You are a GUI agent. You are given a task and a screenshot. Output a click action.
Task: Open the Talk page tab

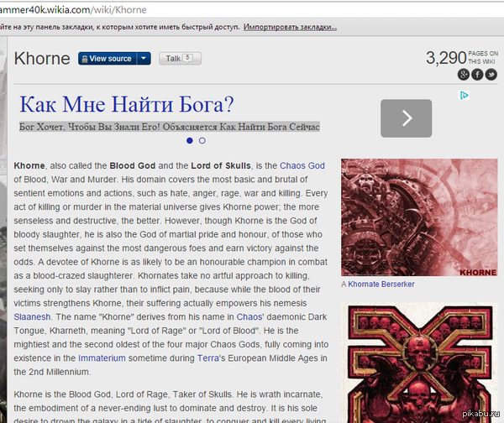tap(178, 59)
